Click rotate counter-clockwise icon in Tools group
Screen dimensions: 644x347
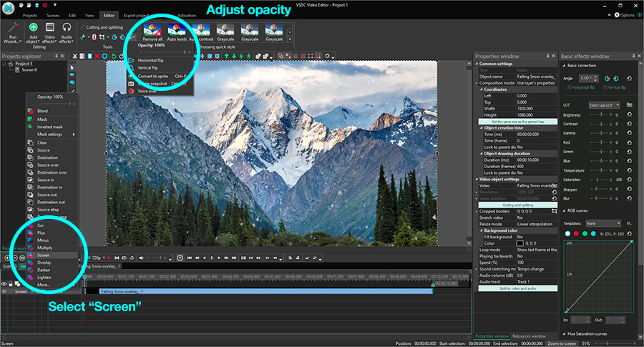click(x=114, y=37)
